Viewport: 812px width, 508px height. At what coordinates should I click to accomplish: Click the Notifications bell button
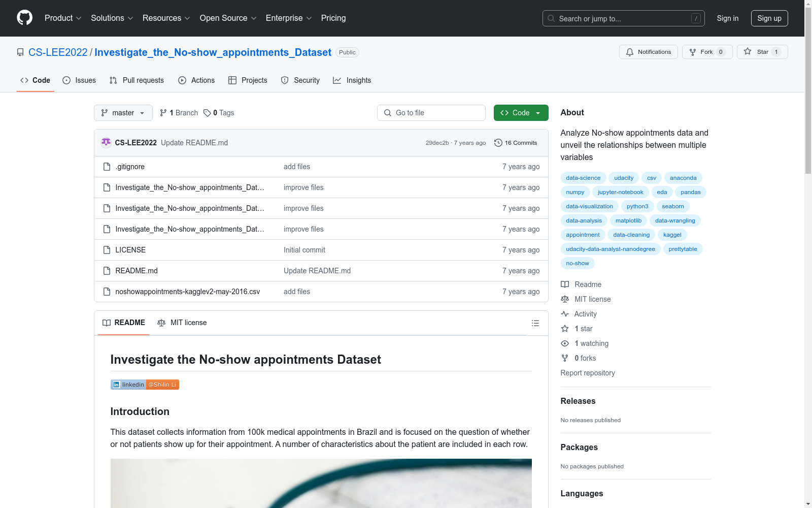click(x=648, y=52)
